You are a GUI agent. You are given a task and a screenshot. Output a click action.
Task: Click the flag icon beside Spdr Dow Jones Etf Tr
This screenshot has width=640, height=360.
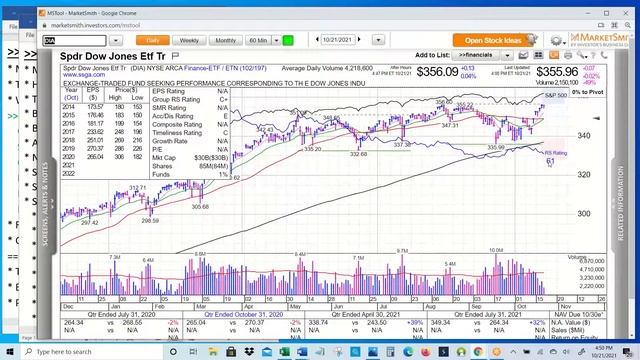[176, 56]
